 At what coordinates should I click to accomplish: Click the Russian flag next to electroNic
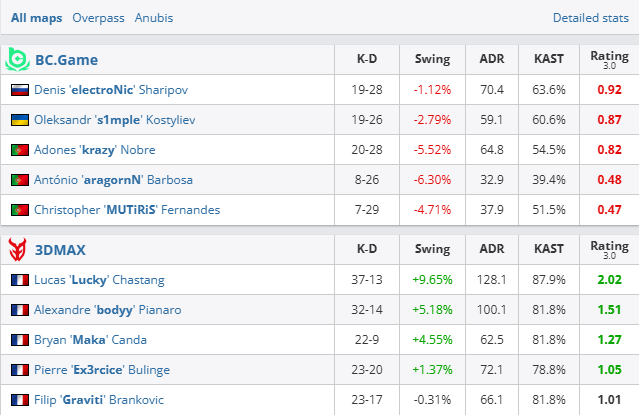[x=19, y=90]
